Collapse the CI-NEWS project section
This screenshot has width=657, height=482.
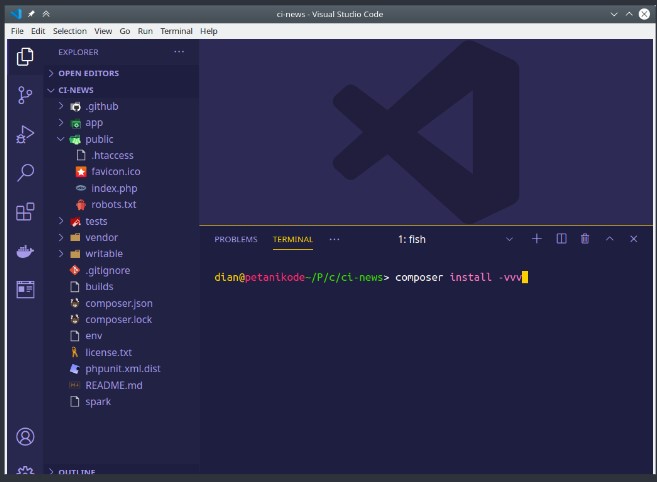coord(124,90)
